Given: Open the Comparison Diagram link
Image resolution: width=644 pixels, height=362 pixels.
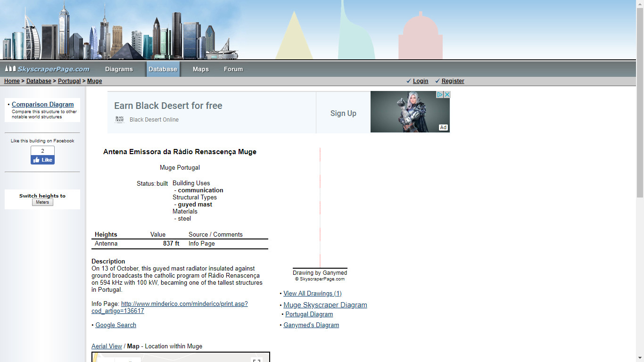Looking at the screenshot, I should pos(42,105).
